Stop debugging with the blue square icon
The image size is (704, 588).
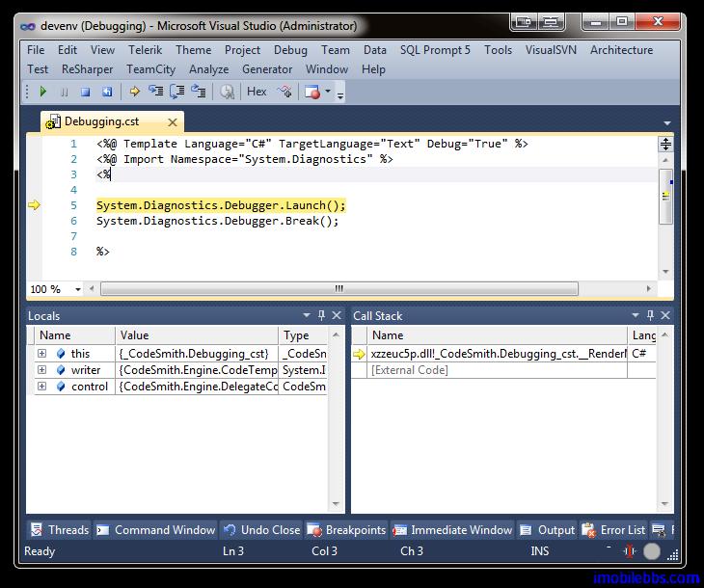(x=85, y=92)
